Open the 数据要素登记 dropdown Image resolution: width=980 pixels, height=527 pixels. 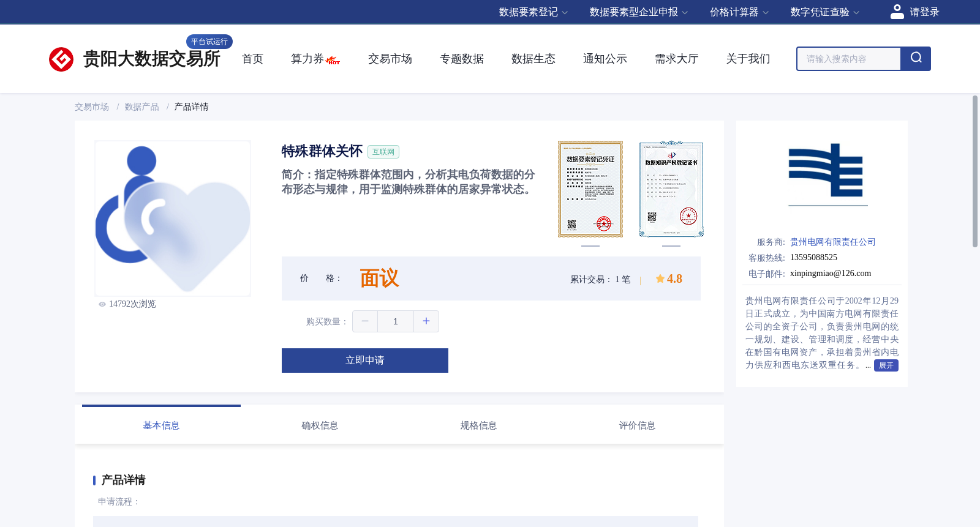[533, 12]
